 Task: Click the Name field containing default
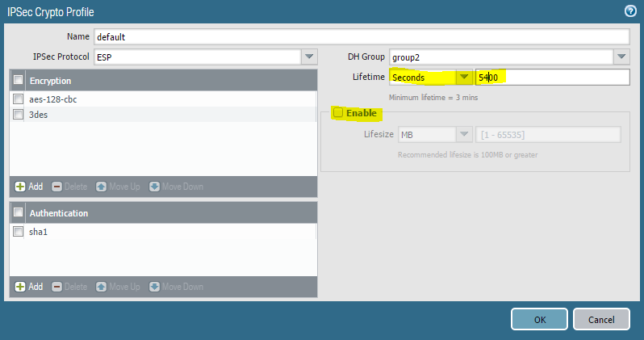tap(362, 36)
